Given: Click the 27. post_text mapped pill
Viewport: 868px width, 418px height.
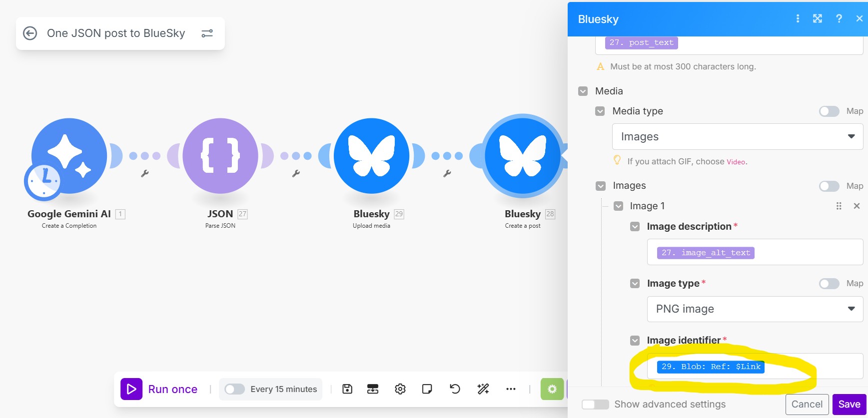Looking at the screenshot, I should pos(642,43).
